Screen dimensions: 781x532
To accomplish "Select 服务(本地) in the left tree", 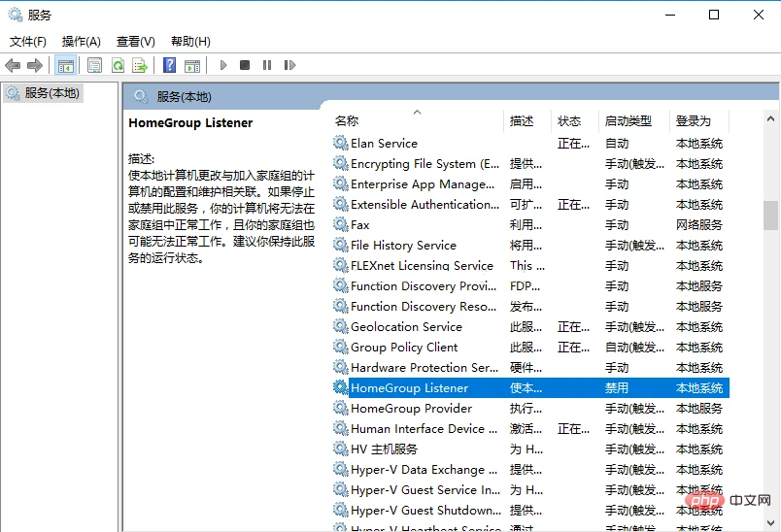I will coord(51,93).
